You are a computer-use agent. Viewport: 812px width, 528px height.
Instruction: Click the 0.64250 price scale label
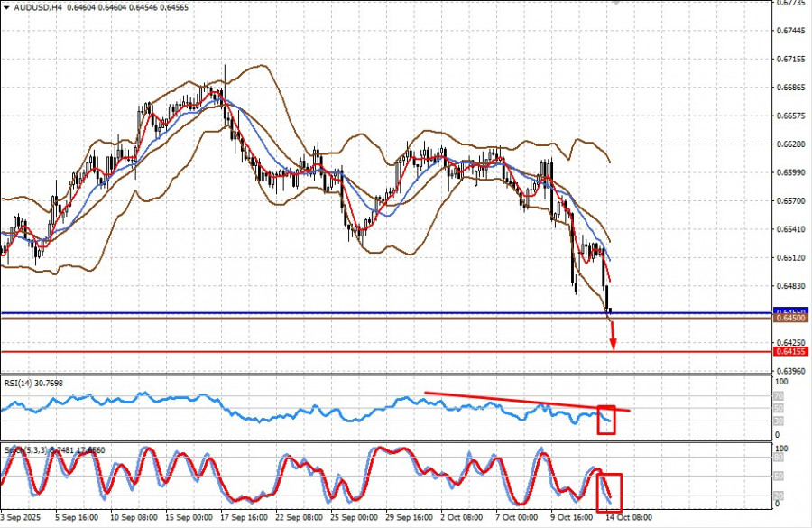pos(790,342)
